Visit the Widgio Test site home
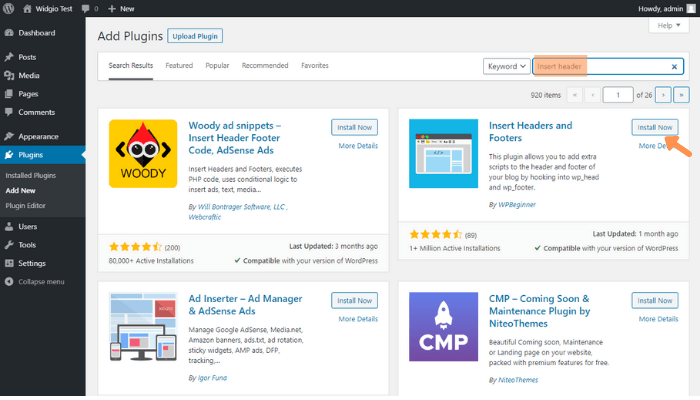The height and width of the screenshot is (400, 700). coord(48,8)
